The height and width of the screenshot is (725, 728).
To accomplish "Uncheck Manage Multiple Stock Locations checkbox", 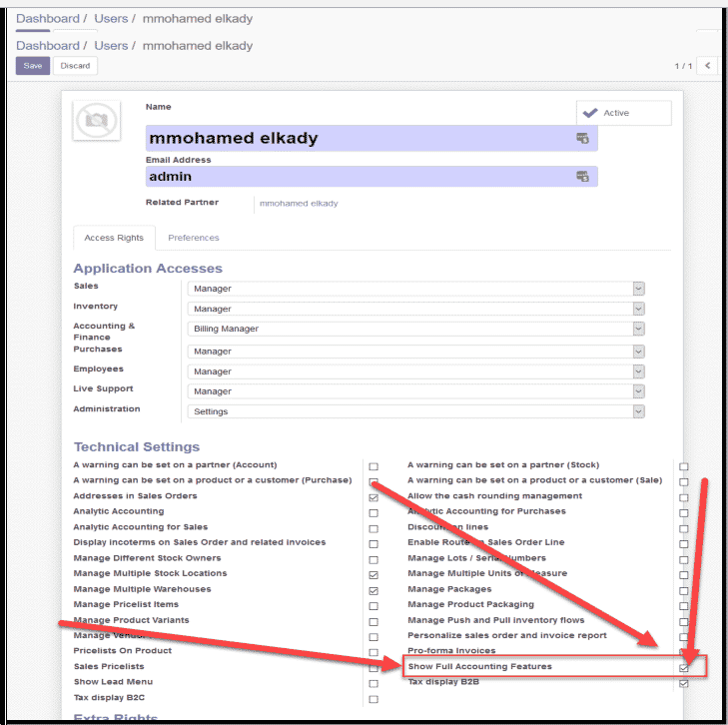I will click(373, 575).
